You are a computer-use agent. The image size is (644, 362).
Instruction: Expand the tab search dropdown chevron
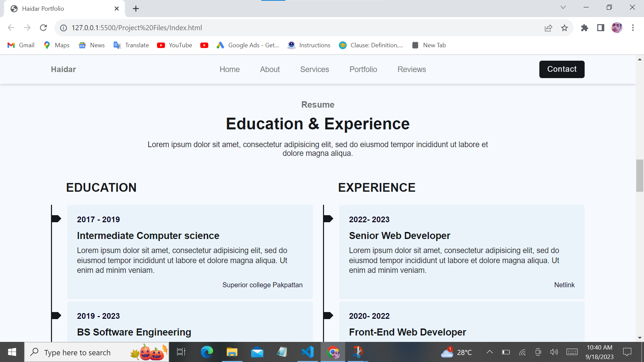click(x=563, y=7)
